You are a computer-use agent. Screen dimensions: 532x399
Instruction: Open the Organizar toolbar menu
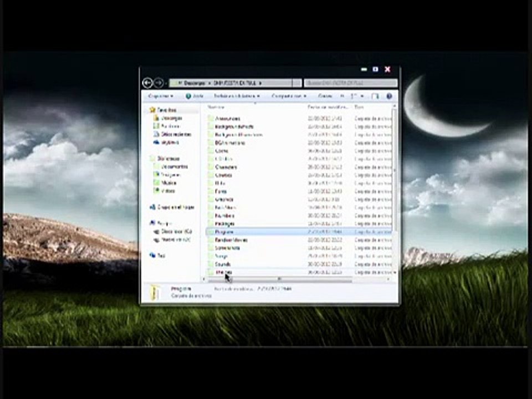coord(161,96)
